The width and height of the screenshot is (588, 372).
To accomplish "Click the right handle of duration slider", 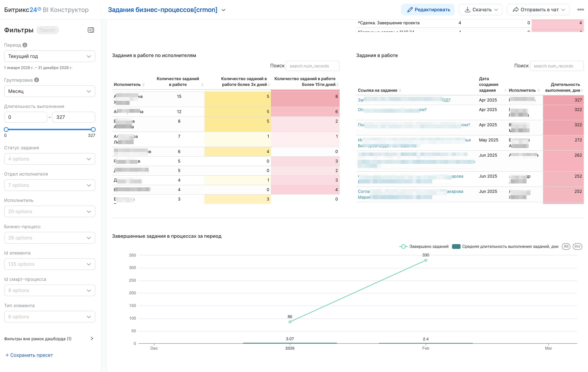I will 93,130.
